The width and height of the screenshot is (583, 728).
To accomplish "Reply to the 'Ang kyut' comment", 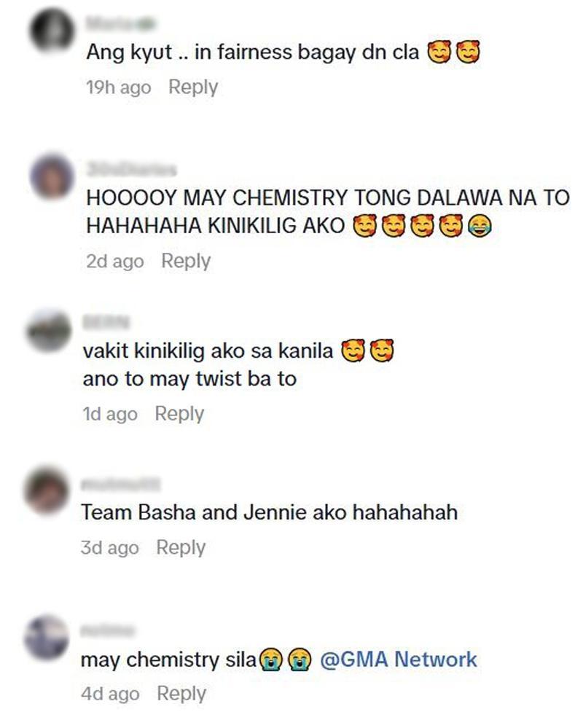I will tap(193, 87).
